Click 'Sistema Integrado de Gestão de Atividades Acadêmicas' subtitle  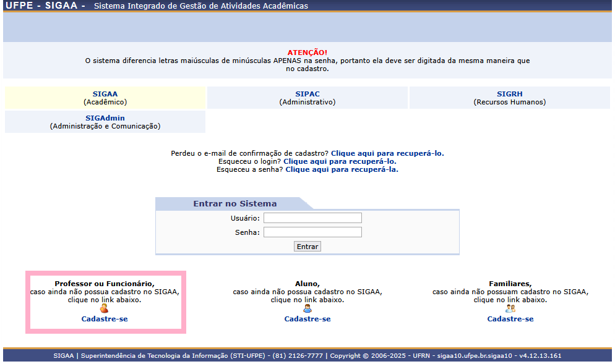click(x=201, y=6)
